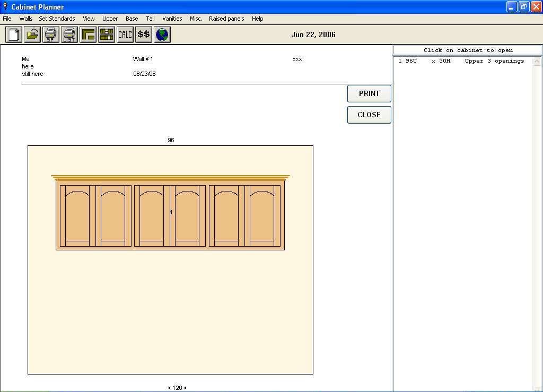
Task: Click the LIST printer toolbar icon
Action: (x=69, y=34)
